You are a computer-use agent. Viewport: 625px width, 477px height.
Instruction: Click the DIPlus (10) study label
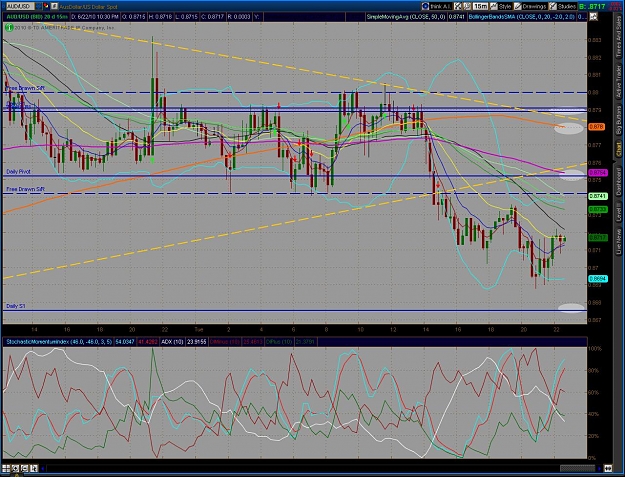[279, 342]
